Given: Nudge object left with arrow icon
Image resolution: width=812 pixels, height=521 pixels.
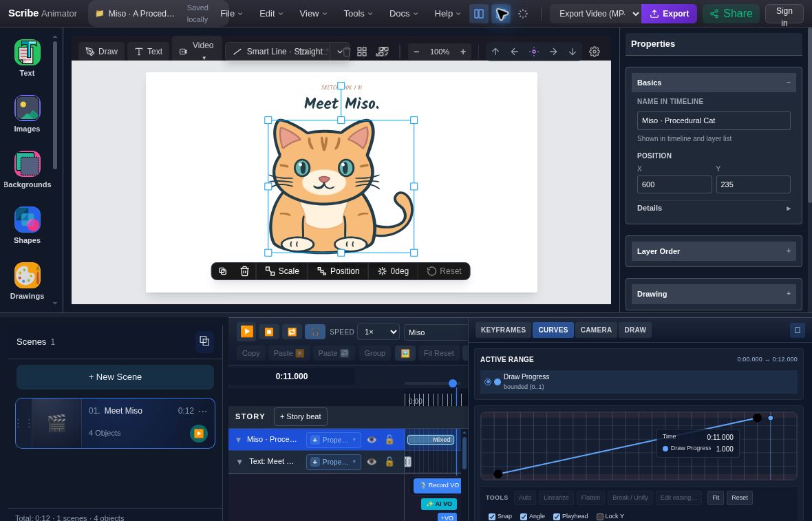Looking at the screenshot, I should click(x=514, y=52).
